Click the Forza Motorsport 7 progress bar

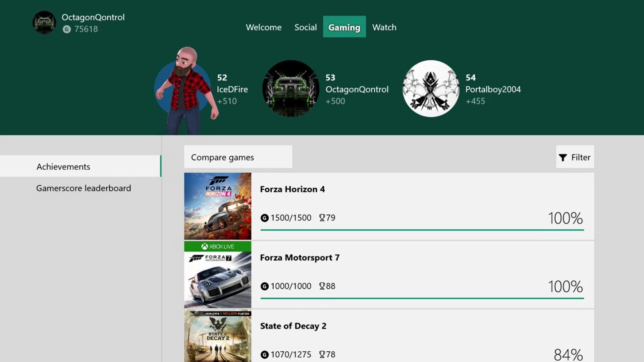pos(422,298)
